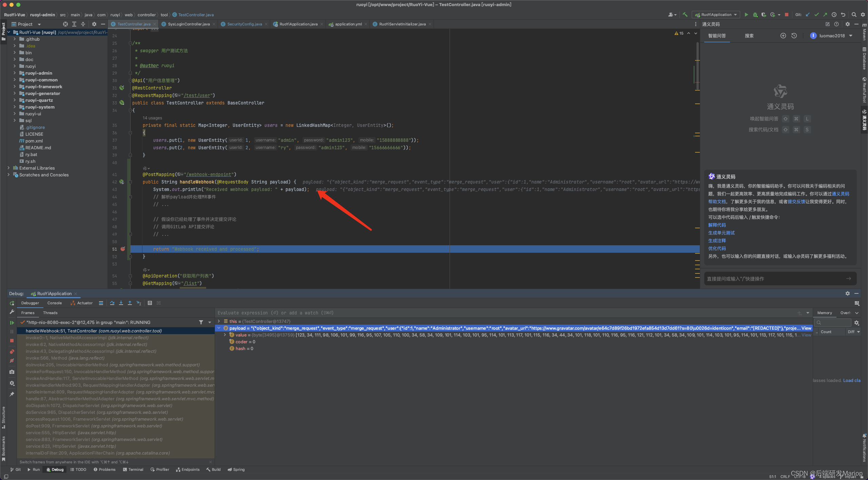Click the 解释代码 link
Image resolution: width=868 pixels, height=480 pixels.
[x=717, y=225]
